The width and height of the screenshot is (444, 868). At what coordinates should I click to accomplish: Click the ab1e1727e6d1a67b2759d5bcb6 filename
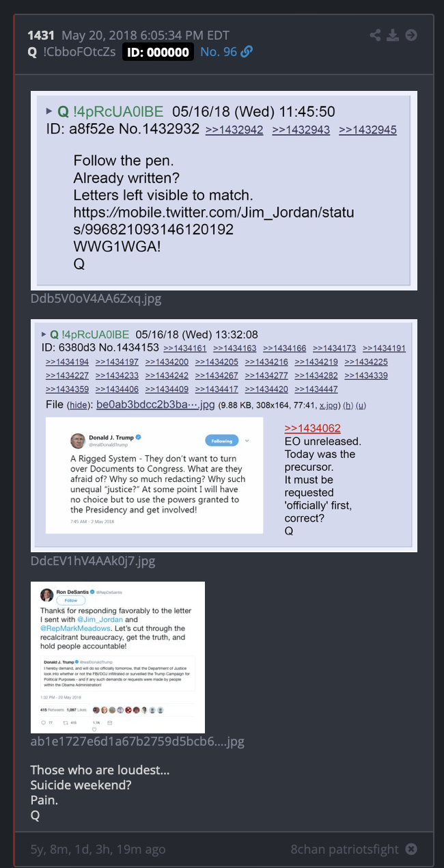coord(137,742)
